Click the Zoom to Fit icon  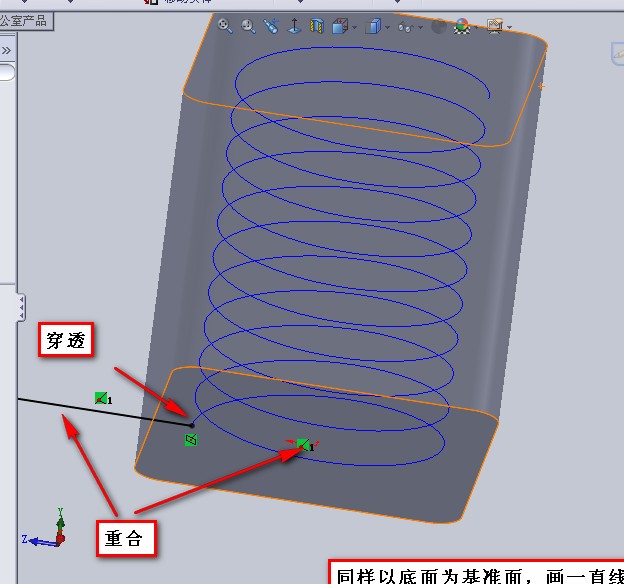[225, 26]
